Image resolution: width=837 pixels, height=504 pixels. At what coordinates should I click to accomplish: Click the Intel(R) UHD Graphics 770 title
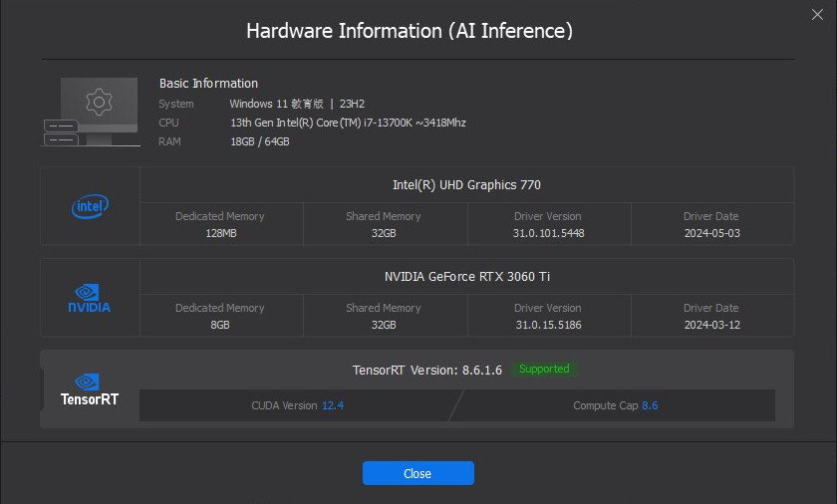point(466,185)
